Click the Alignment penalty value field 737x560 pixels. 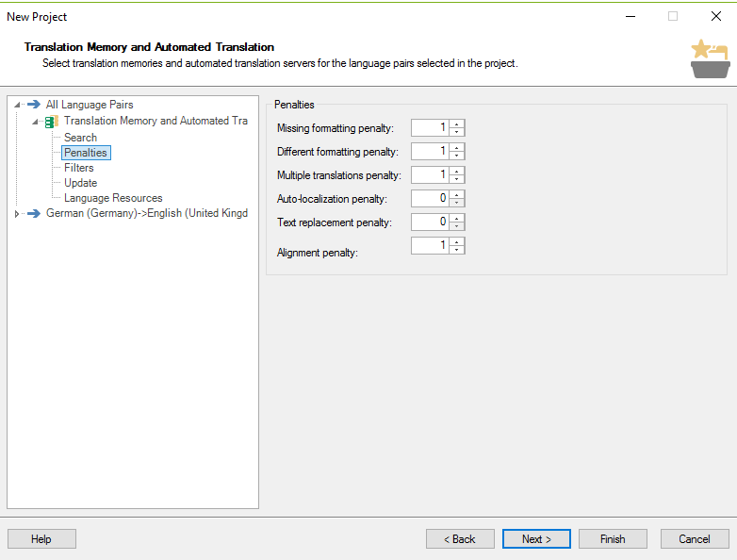click(x=430, y=245)
